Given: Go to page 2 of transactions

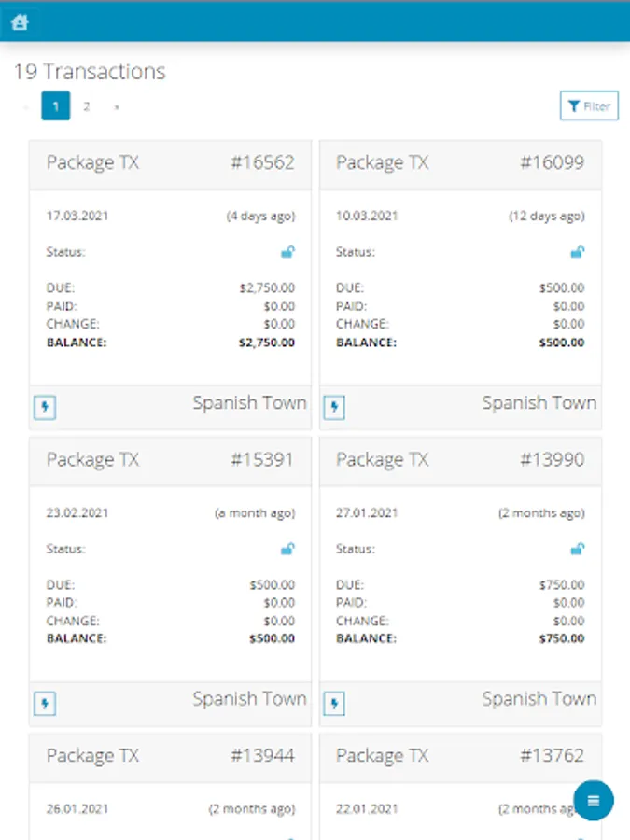Looking at the screenshot, I should pyautogui.click(x=86, y=106).
